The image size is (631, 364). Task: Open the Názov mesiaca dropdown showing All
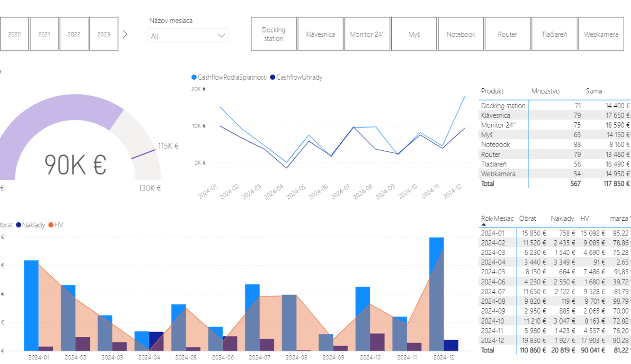188,36
